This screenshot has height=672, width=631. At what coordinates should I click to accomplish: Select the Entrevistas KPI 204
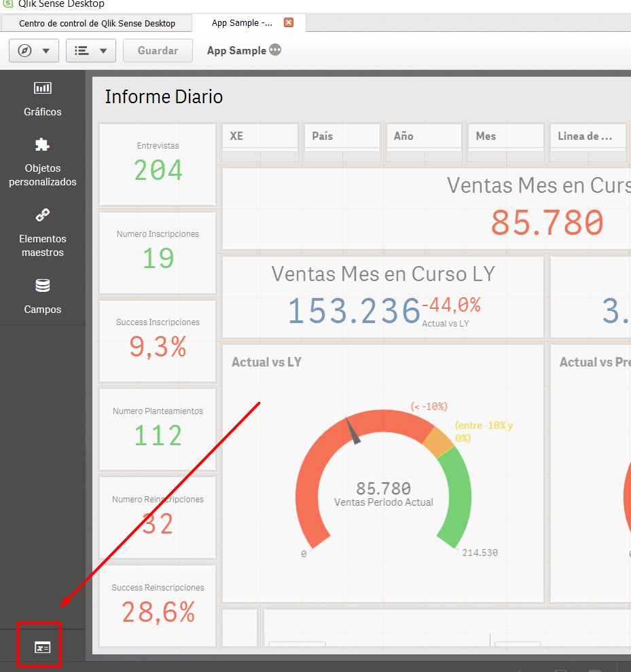tap(158, 164)
